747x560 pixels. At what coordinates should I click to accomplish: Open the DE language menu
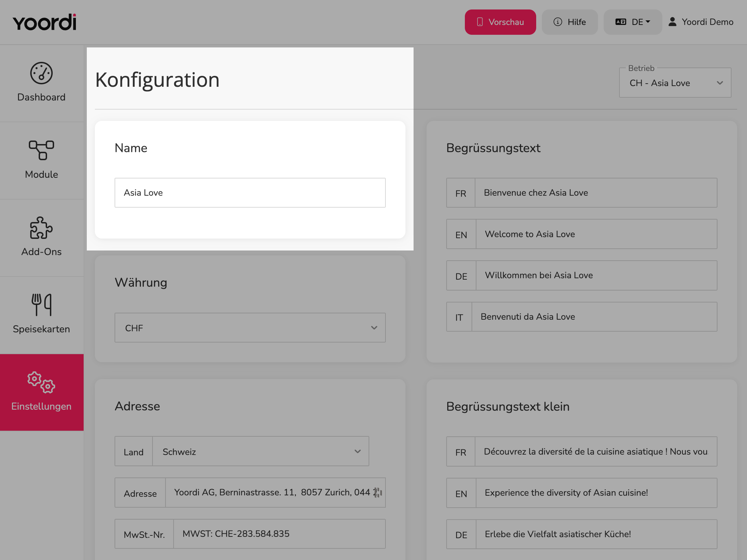633,22
